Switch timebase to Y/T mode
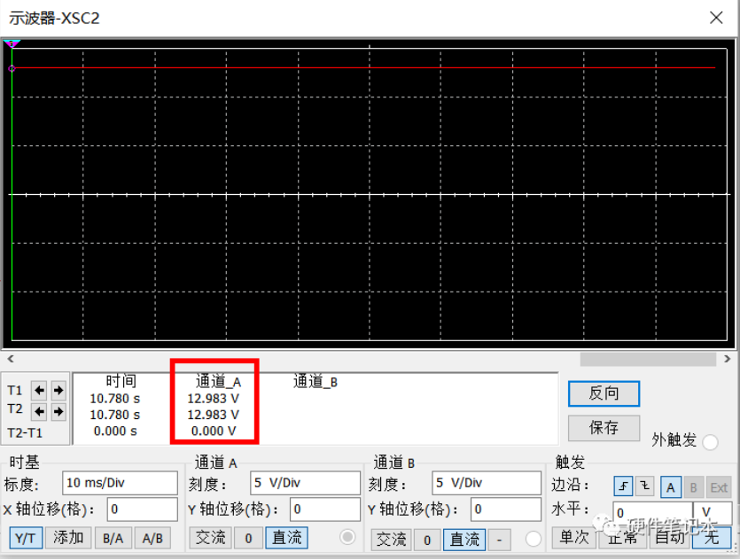The width and height of the screenshot is (740, 560). point(27,537)
